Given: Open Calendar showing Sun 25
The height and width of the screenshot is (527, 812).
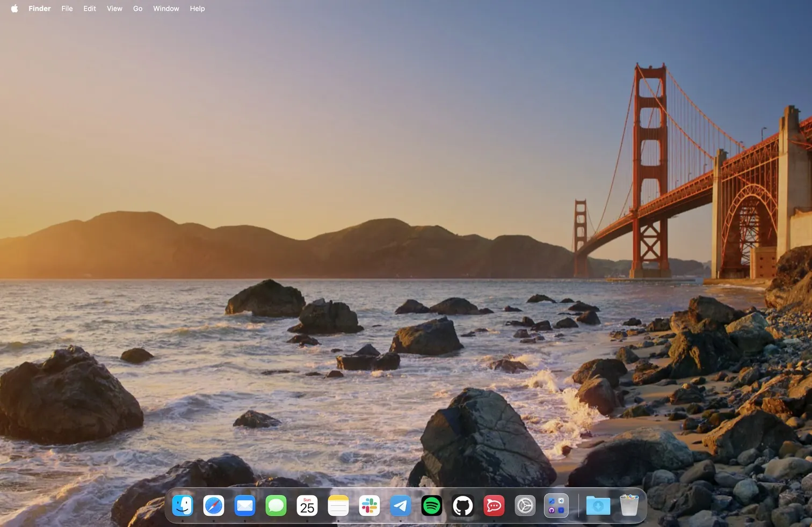Looking at the screenshot, I should pos(307,506).
